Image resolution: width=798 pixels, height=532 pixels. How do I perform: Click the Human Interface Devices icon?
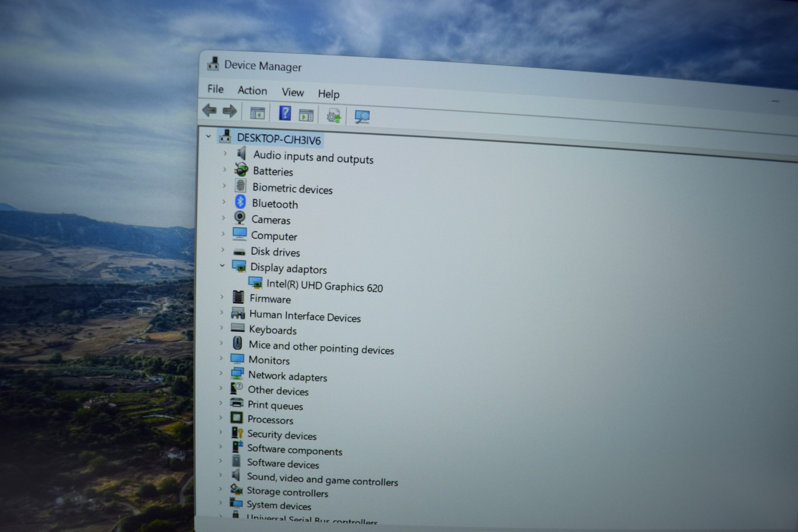[x=238, y=313]
